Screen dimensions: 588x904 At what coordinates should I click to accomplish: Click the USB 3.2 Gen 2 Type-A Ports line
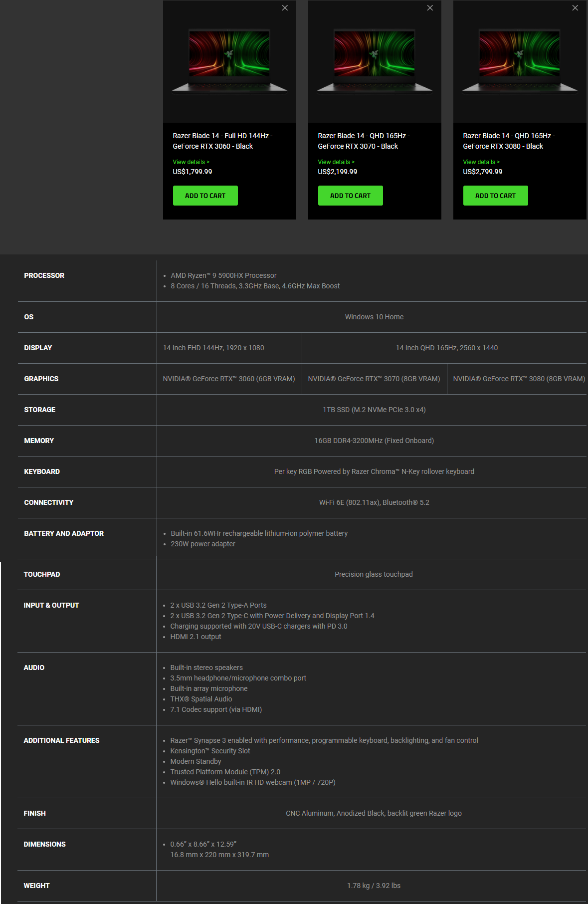tap(218, 605)
